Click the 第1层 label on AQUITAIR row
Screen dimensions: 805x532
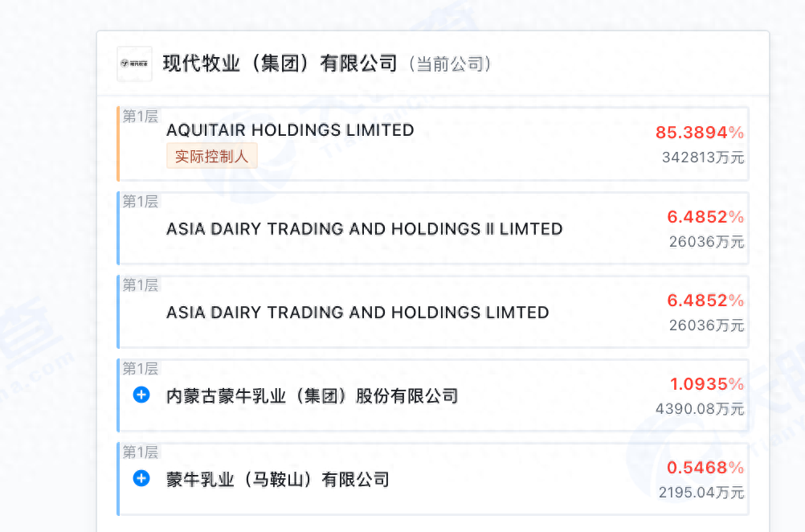click(140, 117)
